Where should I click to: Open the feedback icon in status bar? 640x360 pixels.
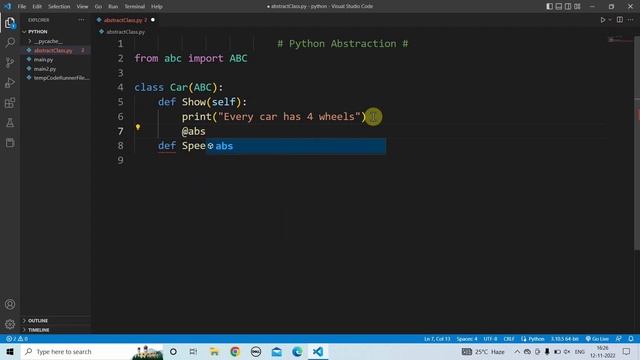(619, 339)
